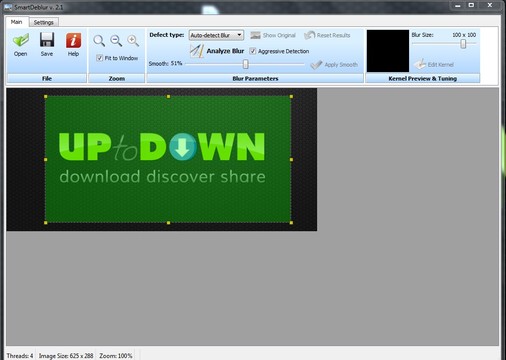This screenshot has width=506, height=360.
Task: Click the Save floppy disk icon
Action: tap(47, 40)
